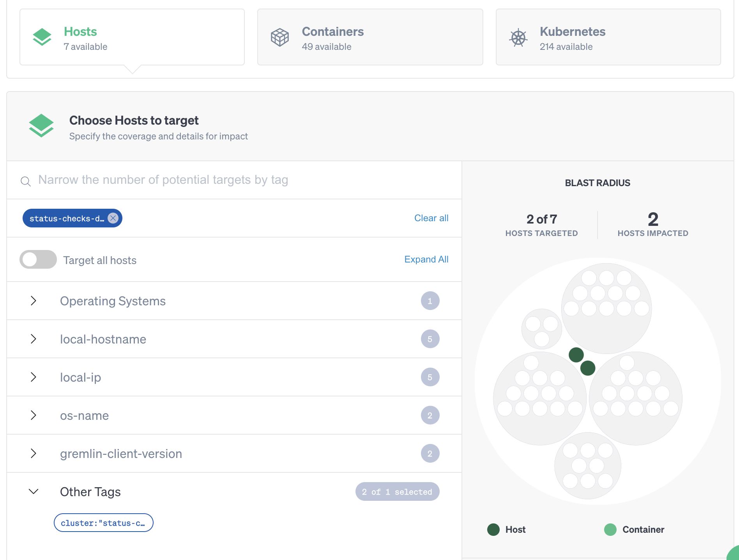
Task: Click the Clear all link
Action: 431,218
